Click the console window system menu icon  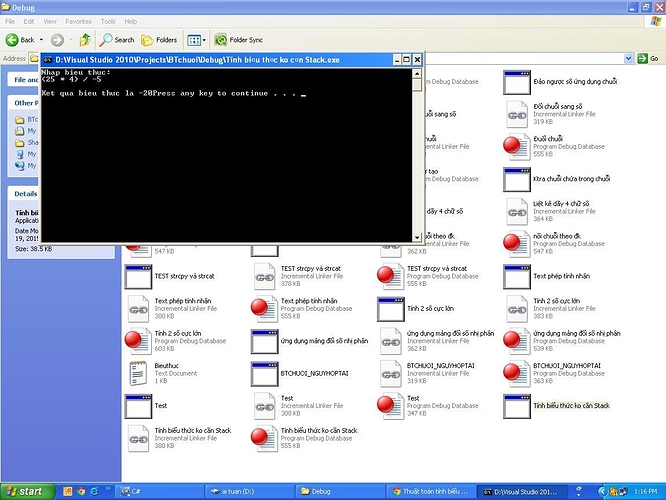tap(48, 60)
